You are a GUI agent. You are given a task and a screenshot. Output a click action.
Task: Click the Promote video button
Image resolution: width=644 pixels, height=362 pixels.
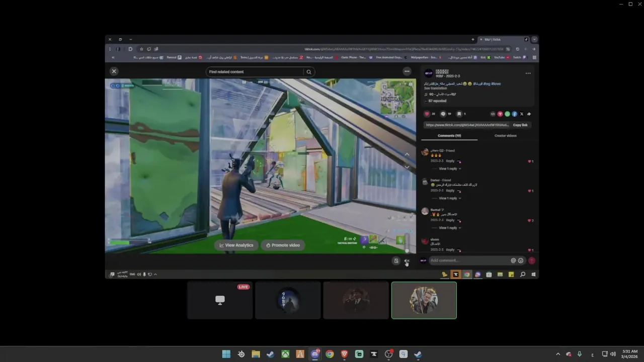(x=283, y=245)
